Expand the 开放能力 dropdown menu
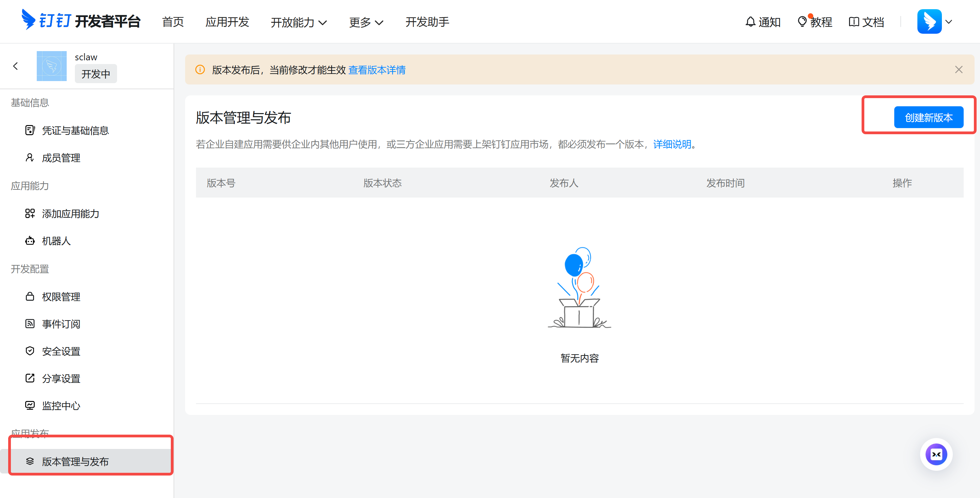Viewport: 980px width, 498px height. (299, 22)
